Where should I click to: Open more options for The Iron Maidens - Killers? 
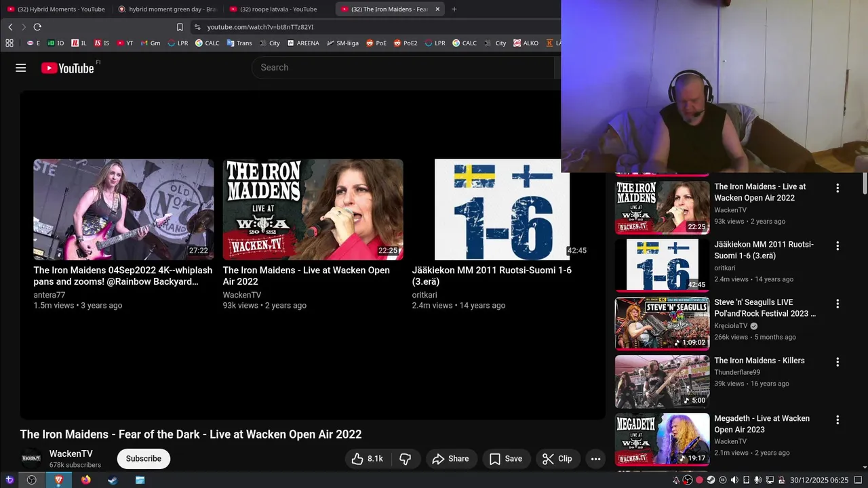pyautogui.click(x=837, y=362)
